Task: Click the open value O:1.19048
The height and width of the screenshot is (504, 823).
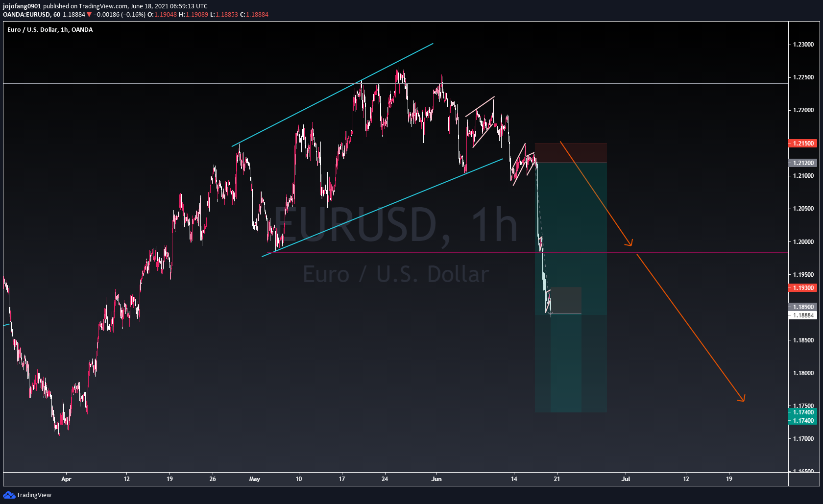Action: (x=162, y=15)
